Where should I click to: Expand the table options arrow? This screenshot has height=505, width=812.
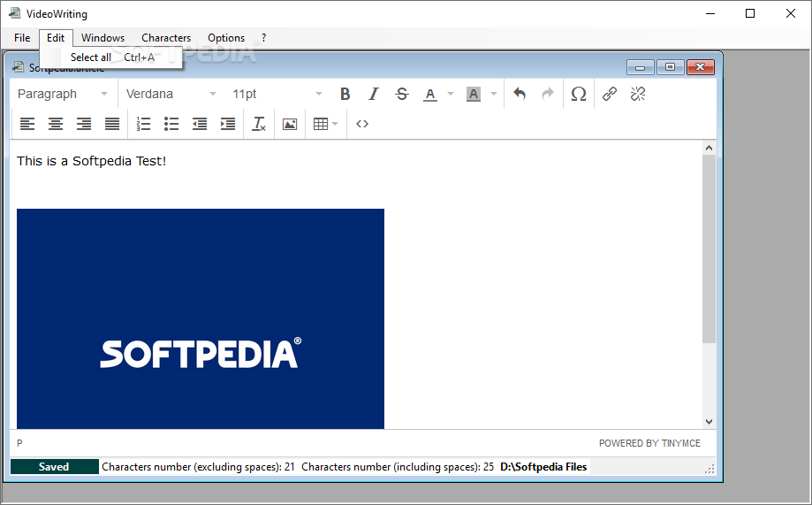[x=335, y=124]
